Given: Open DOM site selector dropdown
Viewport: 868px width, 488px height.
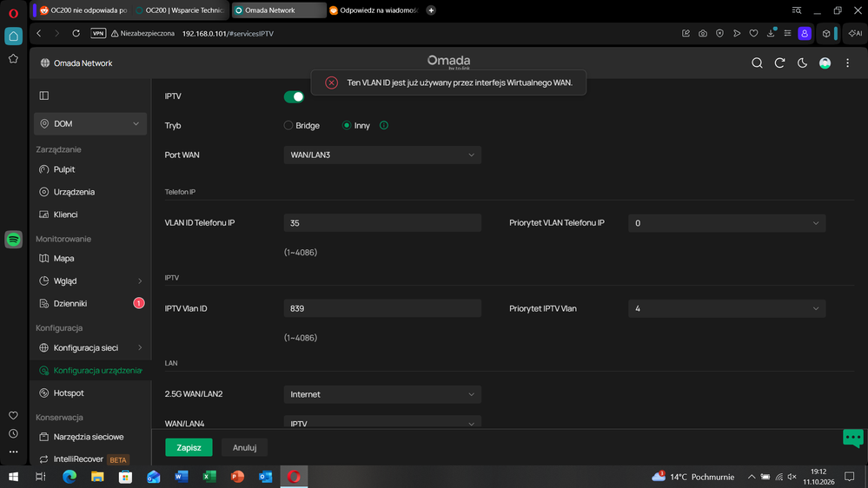Looking at the screenshot, I should [x=90, y=124].
